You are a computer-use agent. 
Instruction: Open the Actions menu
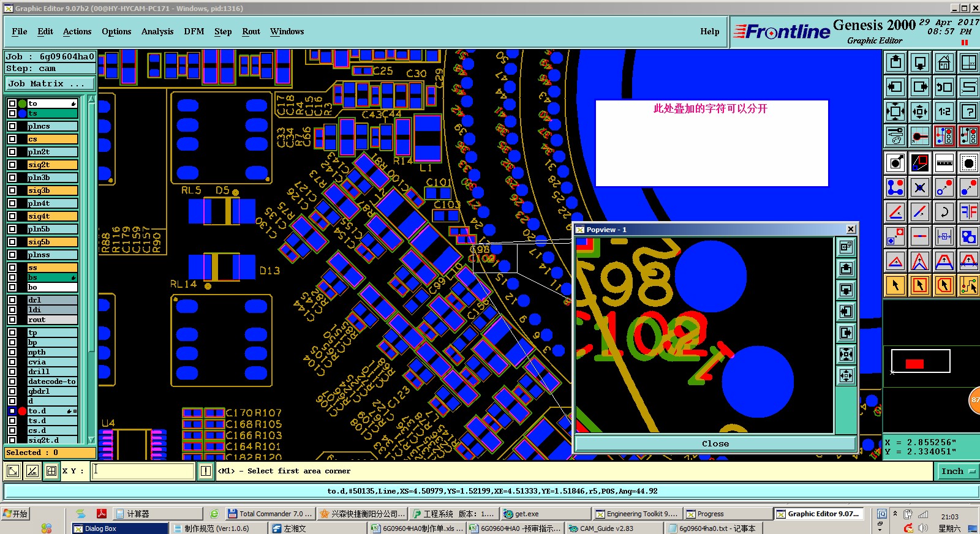tap(77, 31)
